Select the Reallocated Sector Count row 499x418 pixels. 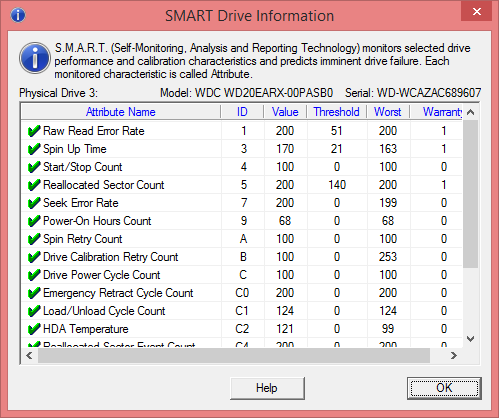coord(242,185)
